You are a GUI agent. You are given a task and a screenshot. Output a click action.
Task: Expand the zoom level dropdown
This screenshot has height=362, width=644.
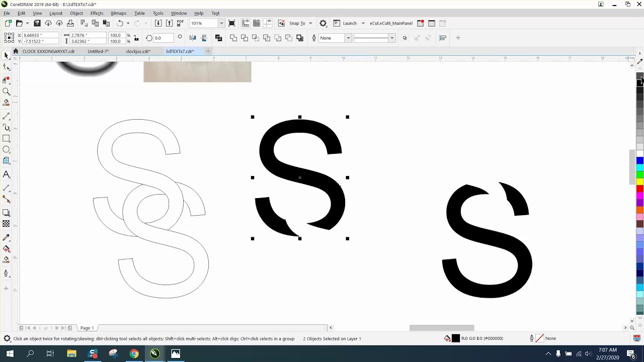pos(221,23)
